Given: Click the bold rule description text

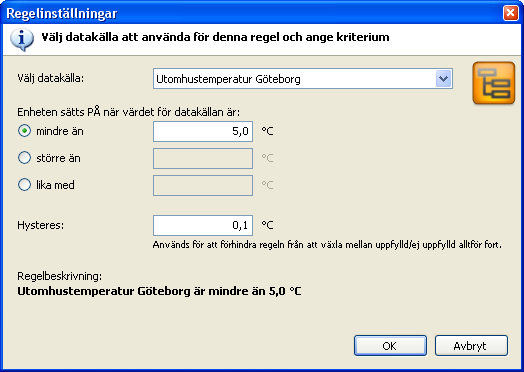Looking at the screenshot, I should pyautogui.click(x=159, y=291).
